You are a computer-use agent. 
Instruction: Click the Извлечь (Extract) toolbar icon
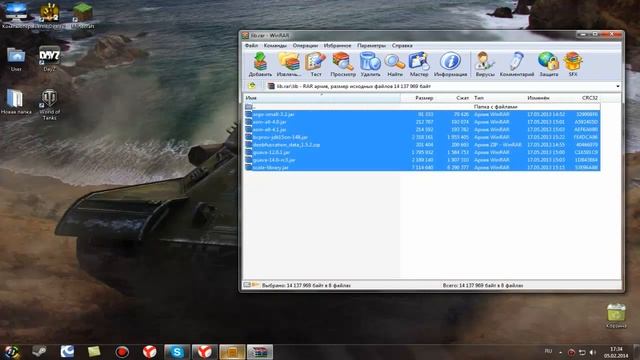[x=289, y=64]
